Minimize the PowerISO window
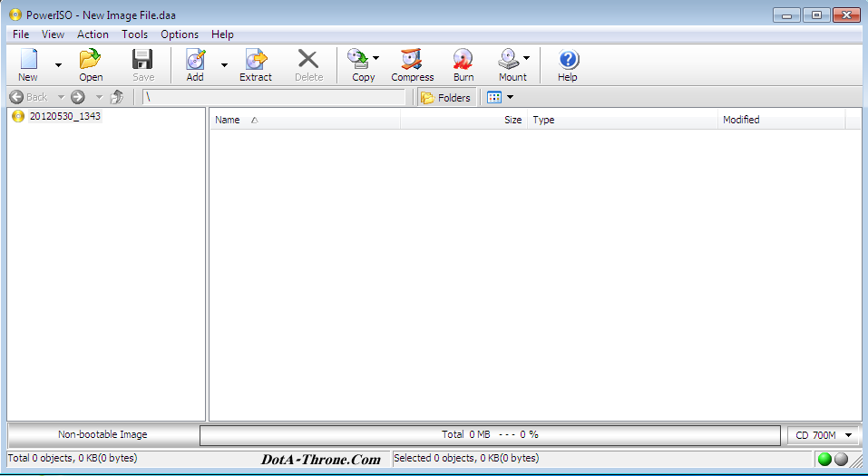The width and height of the screenshot is (868, 476). tap(787, 15)
